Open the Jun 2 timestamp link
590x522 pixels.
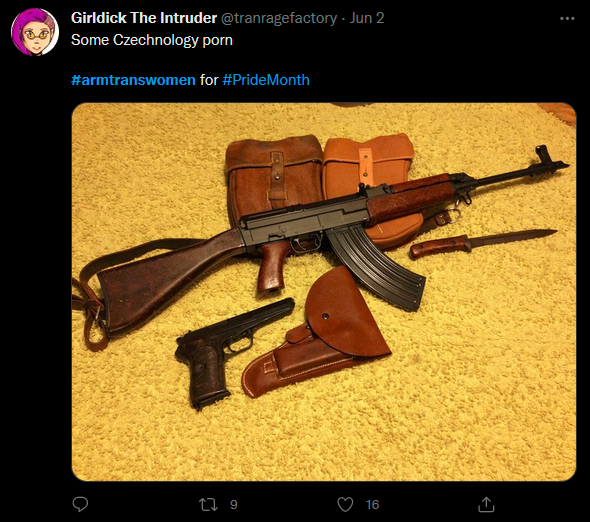(x=367, y=18)
